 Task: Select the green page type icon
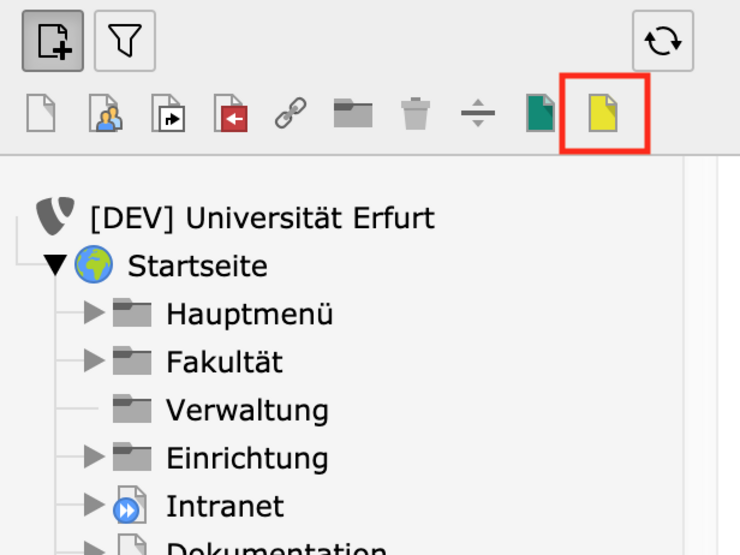pos(540,113)
